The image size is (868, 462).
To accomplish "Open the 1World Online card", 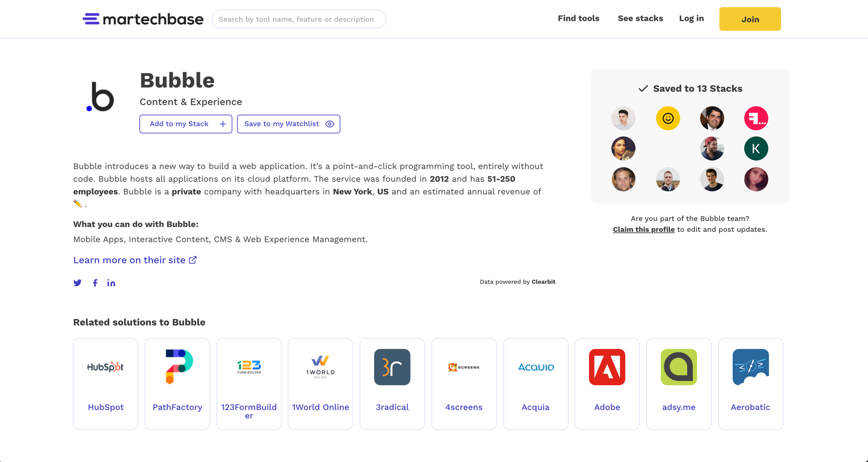I will click(x=320, y=384).
